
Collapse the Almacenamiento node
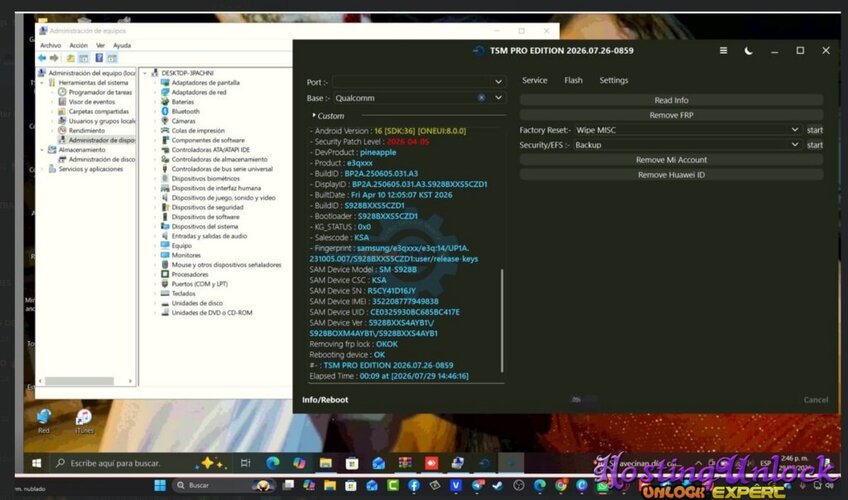42,150
